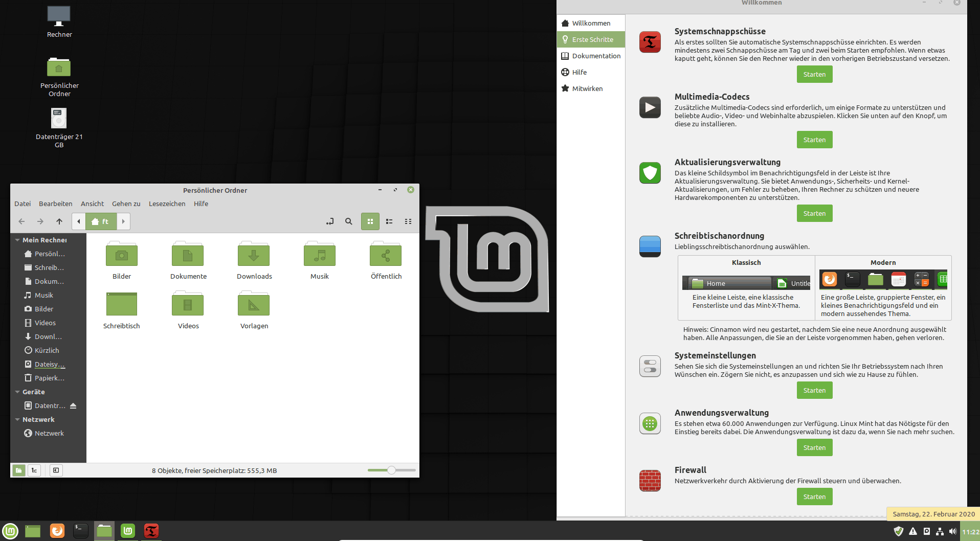
Task: Switch to compact view
Action: coord(408,221)
